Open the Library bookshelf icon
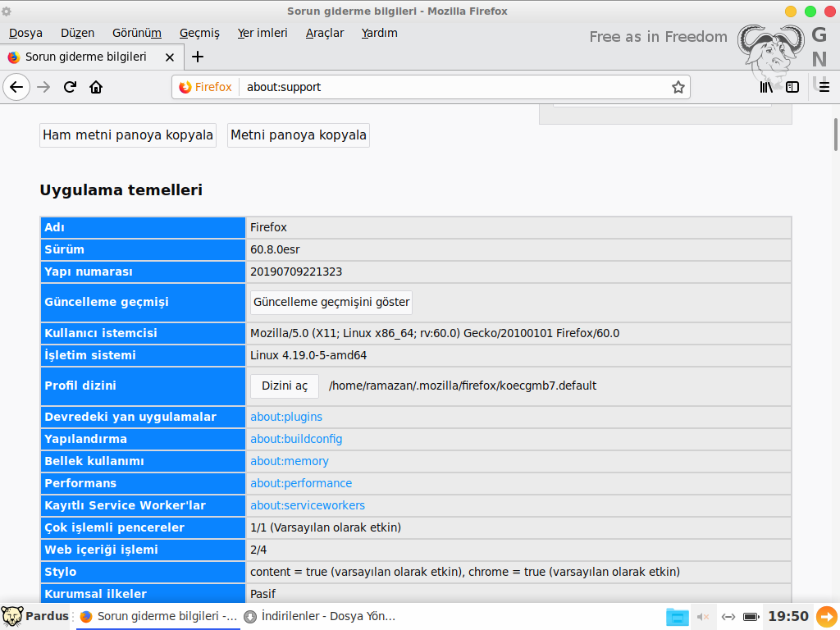This screenshot has width=840, height=630. 766,87
